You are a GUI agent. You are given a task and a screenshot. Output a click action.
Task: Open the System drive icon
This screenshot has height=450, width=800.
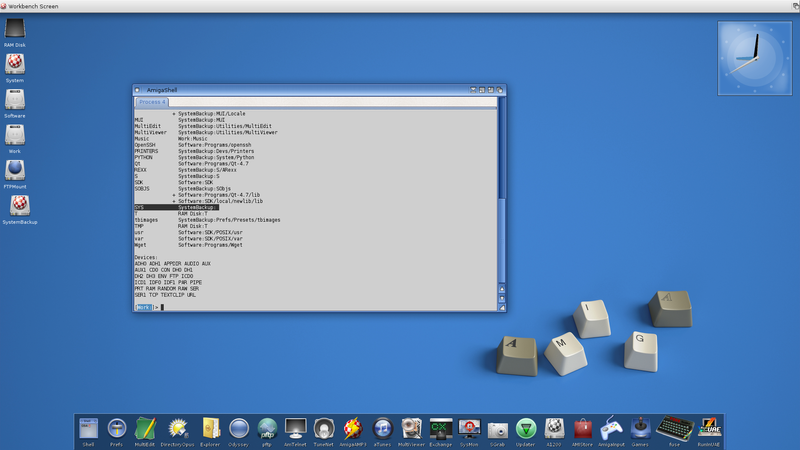click(x=15, y=65)
